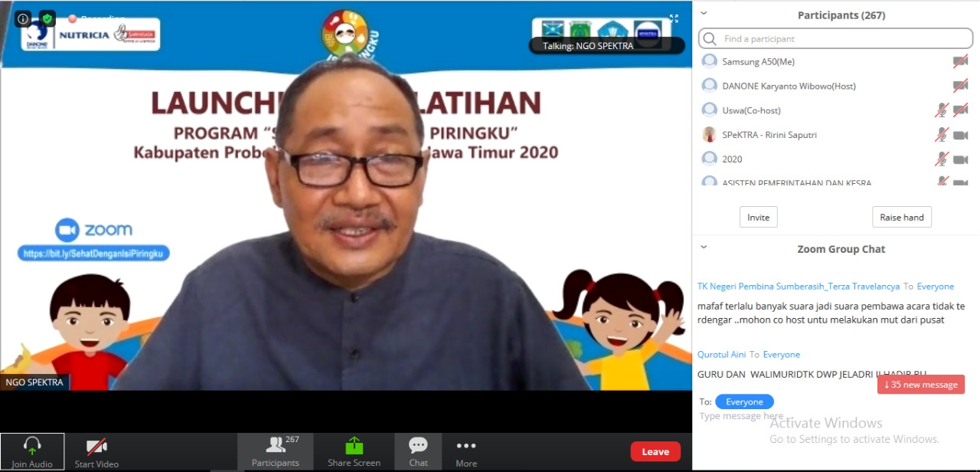Click the red Recording indicator
The image size is (980, 472).
[96, 18]
